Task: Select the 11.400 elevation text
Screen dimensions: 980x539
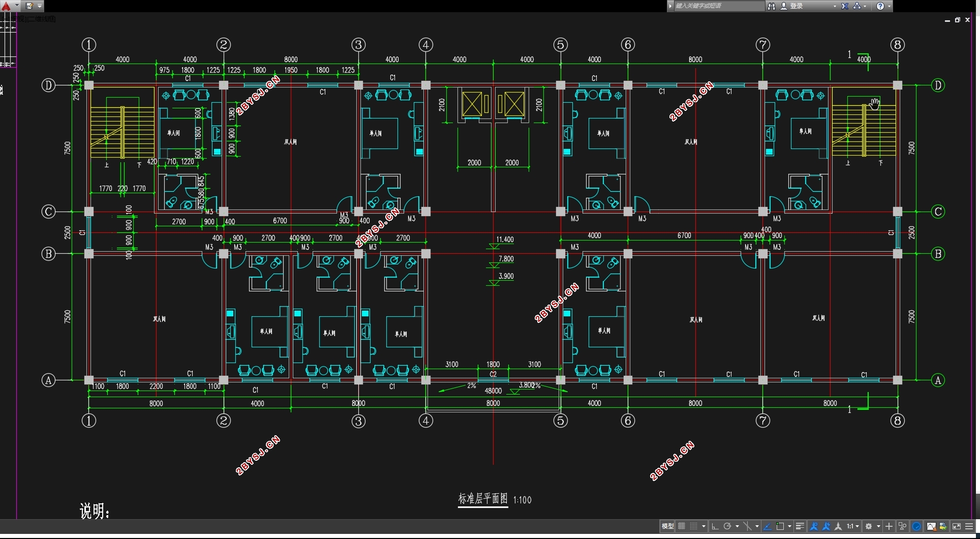Action: coord(505,239)
